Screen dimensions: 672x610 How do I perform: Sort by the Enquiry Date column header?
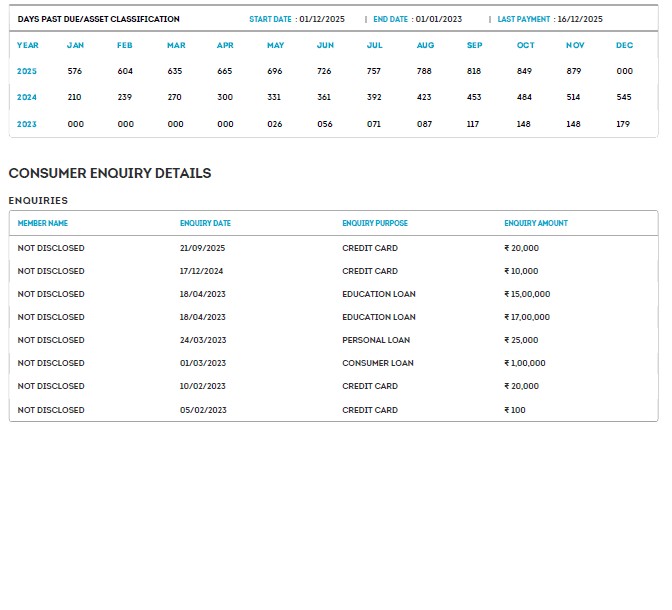205,223
